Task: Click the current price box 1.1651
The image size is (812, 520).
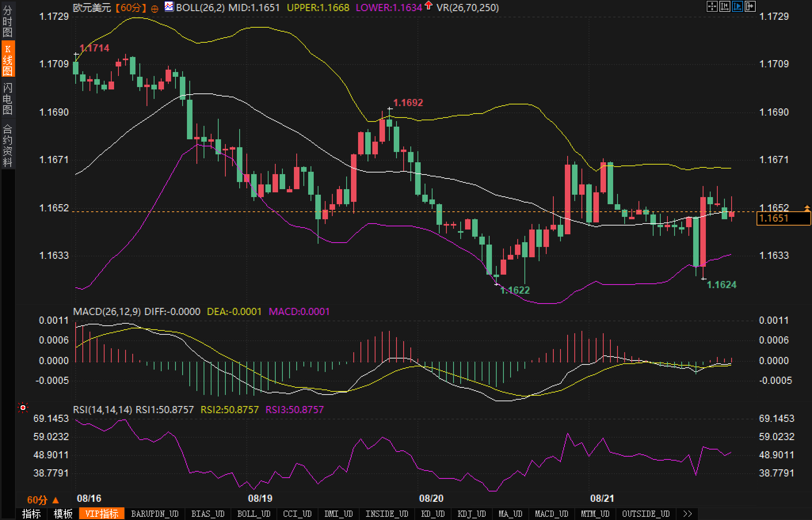Action: (x=783, y=218)
